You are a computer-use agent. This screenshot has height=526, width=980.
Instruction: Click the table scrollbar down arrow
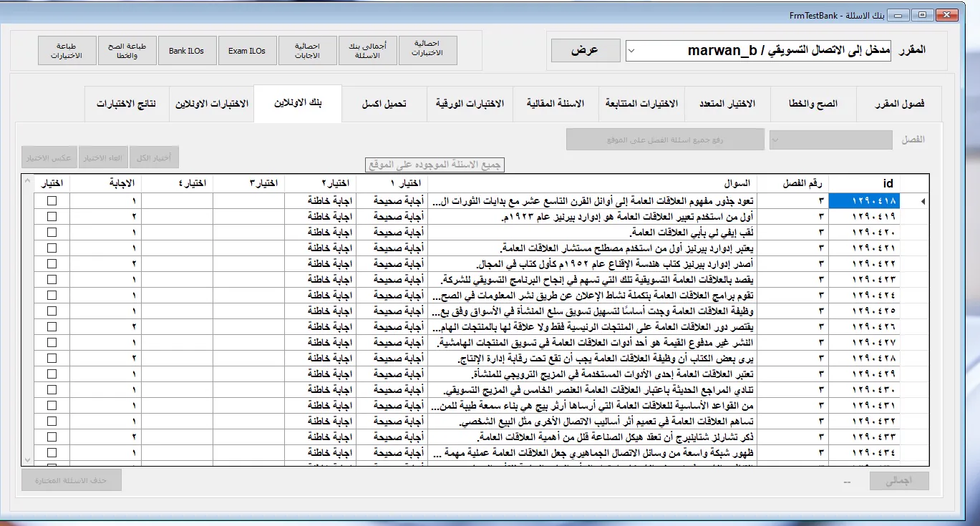click(x=28, y=459)
